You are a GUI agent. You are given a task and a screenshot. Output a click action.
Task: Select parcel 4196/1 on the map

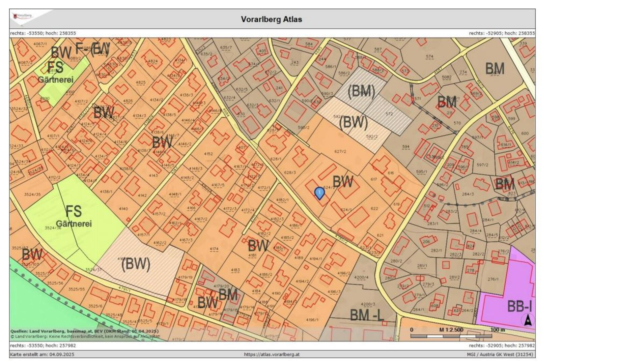point(312,320)
